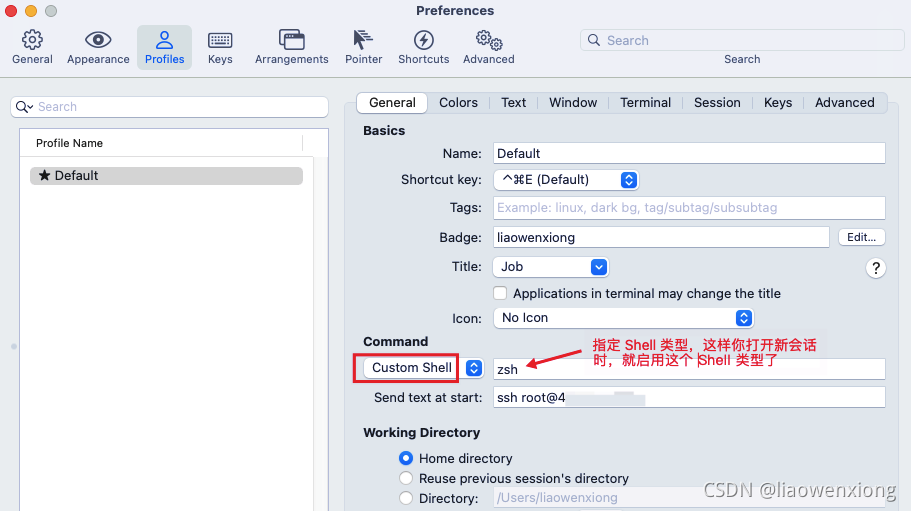Enable applications may change the title
Image resolution: width=911 pixels, height=511 pixels.
coord(500,293)
